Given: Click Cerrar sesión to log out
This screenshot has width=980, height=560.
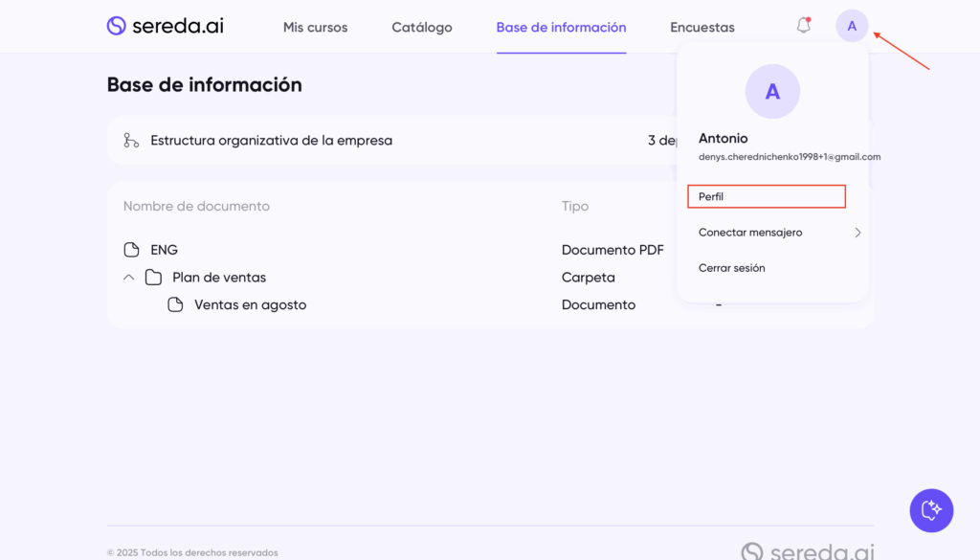Looking at the screenshot, I should click(732, 268).
